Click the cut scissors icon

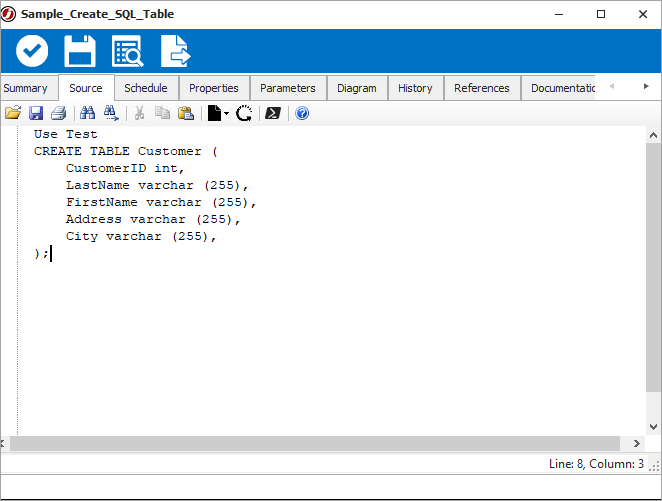click(x=139, y=113)
